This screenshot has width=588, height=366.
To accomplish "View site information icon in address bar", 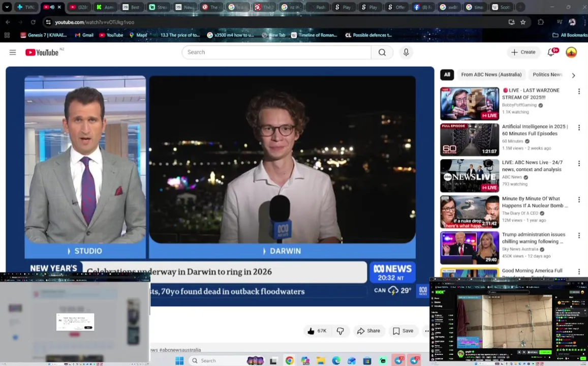I will click(x=48, y=22).
